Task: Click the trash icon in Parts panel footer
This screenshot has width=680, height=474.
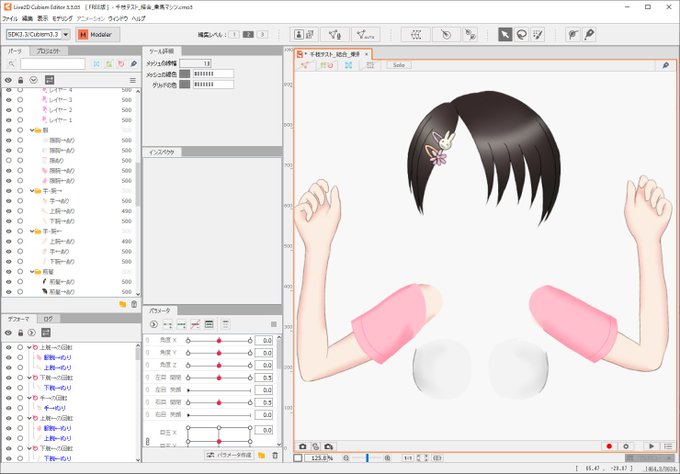Action: pos(134,304)
